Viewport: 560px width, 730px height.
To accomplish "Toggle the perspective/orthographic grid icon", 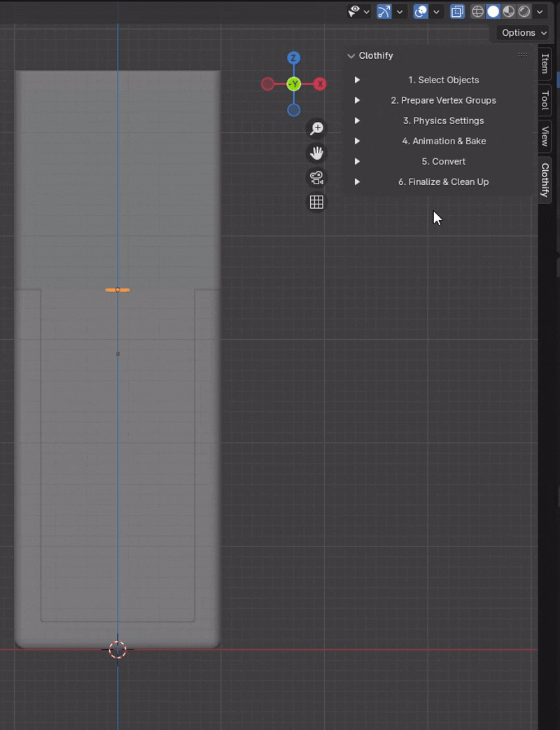I will [x=316, y=202].
